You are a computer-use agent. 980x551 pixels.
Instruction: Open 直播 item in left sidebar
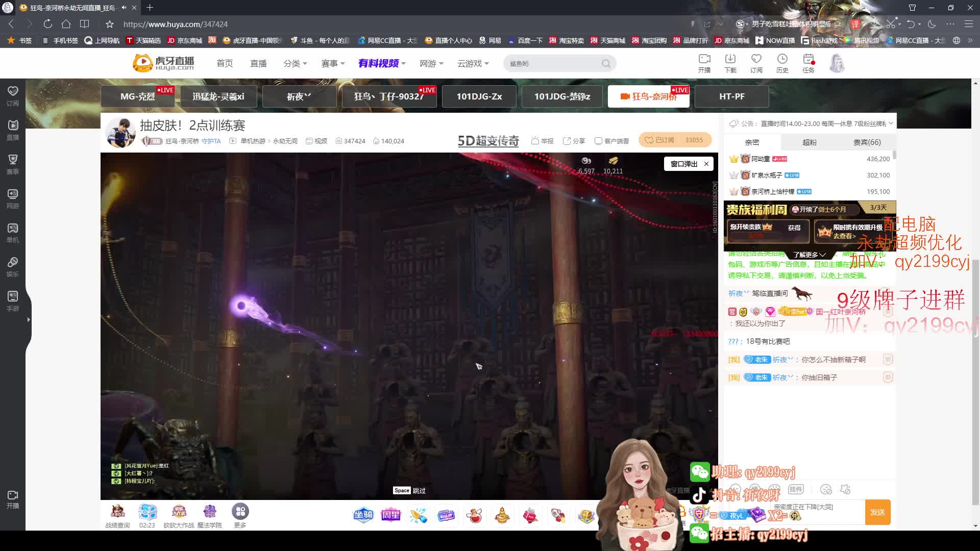pyautogui.click(x=13, y=130)
